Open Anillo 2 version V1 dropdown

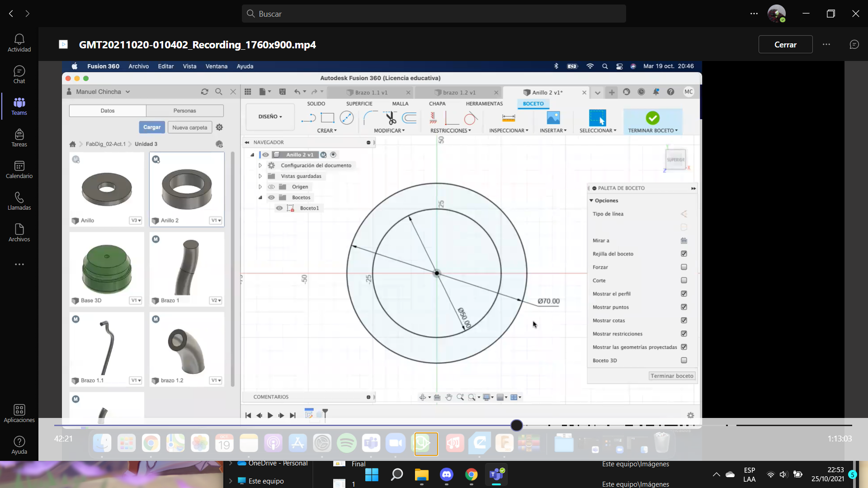(x=216, y=221)
